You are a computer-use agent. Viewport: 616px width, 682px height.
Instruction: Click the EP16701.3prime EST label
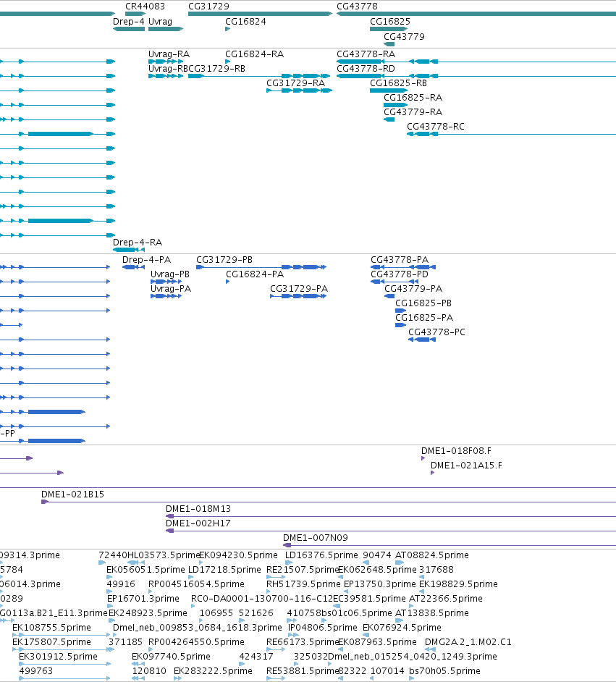click(x=143, y=599)
